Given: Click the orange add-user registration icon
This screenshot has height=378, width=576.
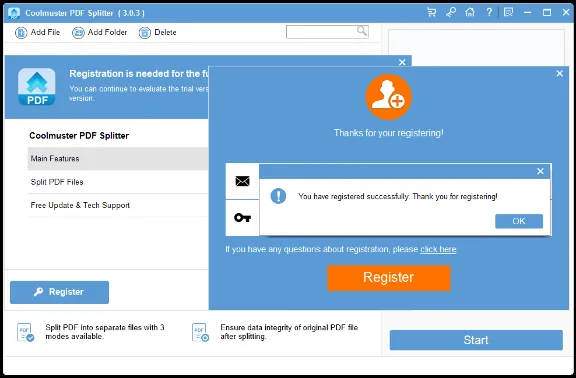Looking at the screenshot, I should tap(388, 97).
